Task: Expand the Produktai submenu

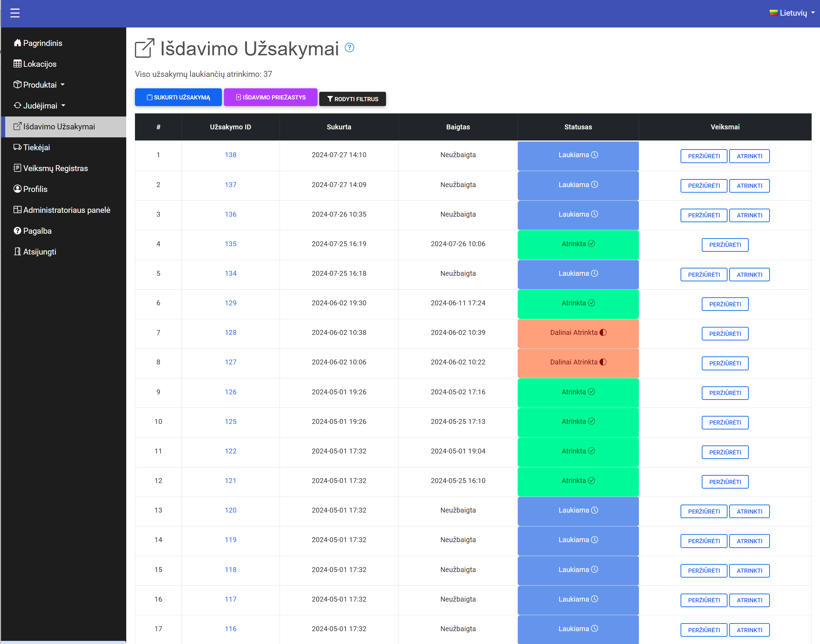Action: tap(40, 85)
